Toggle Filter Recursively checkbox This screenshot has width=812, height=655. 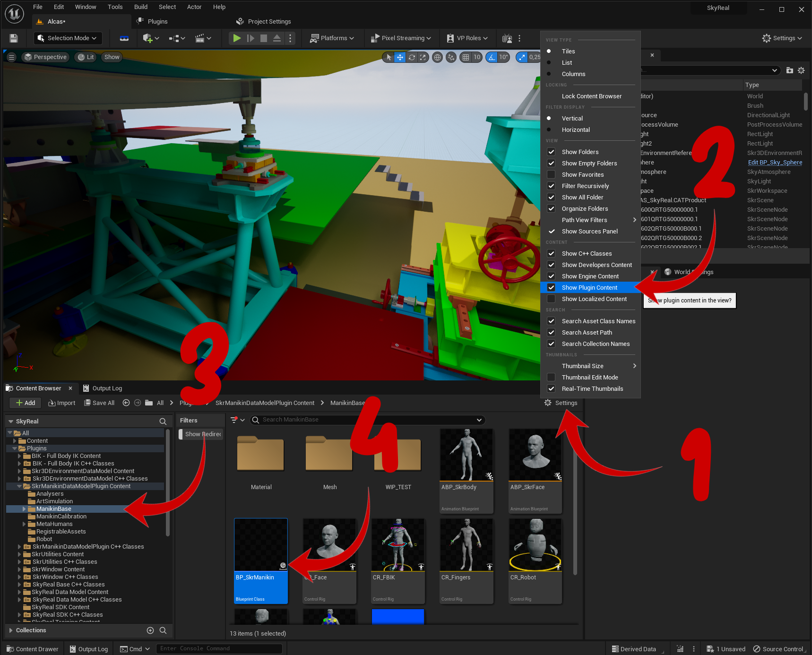[x=551, y=186]
